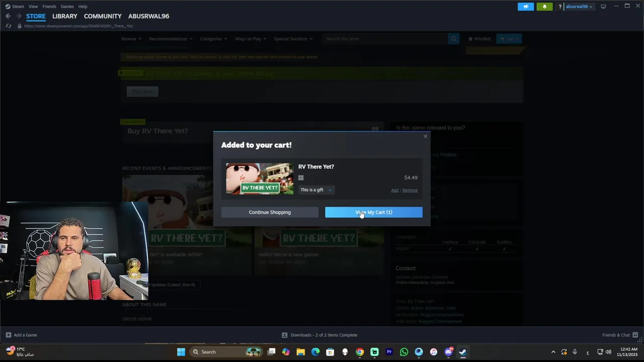Open the This is a gift dropdown
Screen dimensions: 644x362
click(x=316, y=190)
